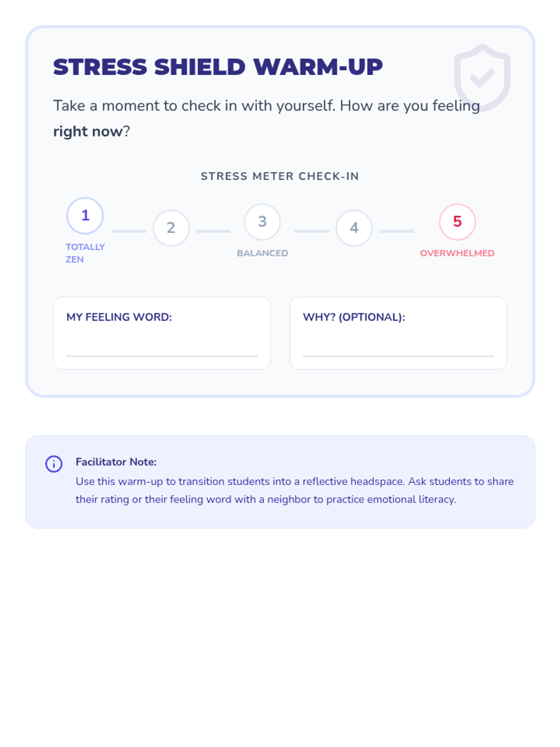
Task: Pick stress level 4 circle
Action: (354, 228)
